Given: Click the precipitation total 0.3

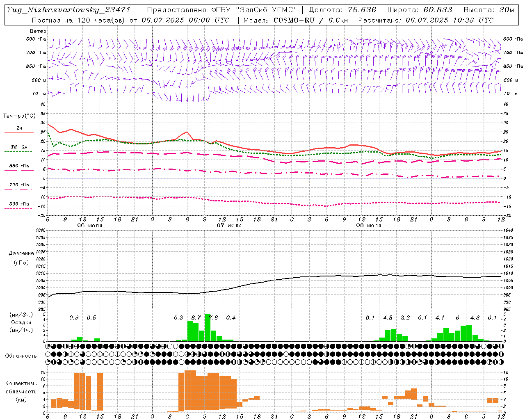Looking at the screenshot, I should 178,317.
